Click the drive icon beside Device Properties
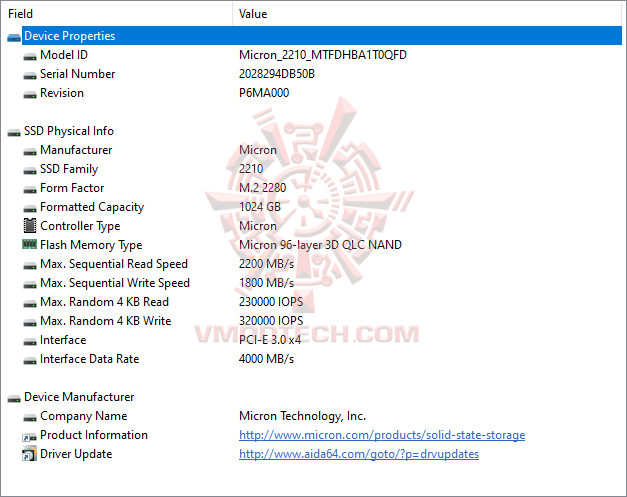This screenshot has height=497, width=627. click(14, 38)
